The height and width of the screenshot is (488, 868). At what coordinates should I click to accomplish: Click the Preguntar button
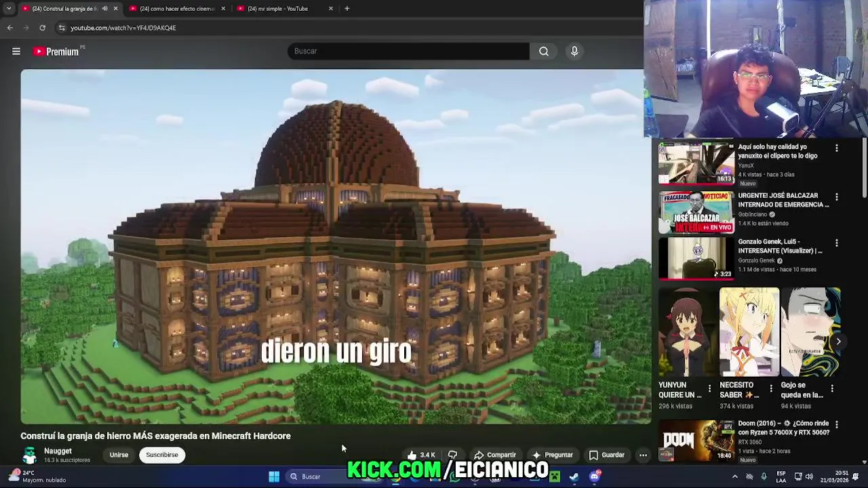pyautogui.click(x=553, y=455)
